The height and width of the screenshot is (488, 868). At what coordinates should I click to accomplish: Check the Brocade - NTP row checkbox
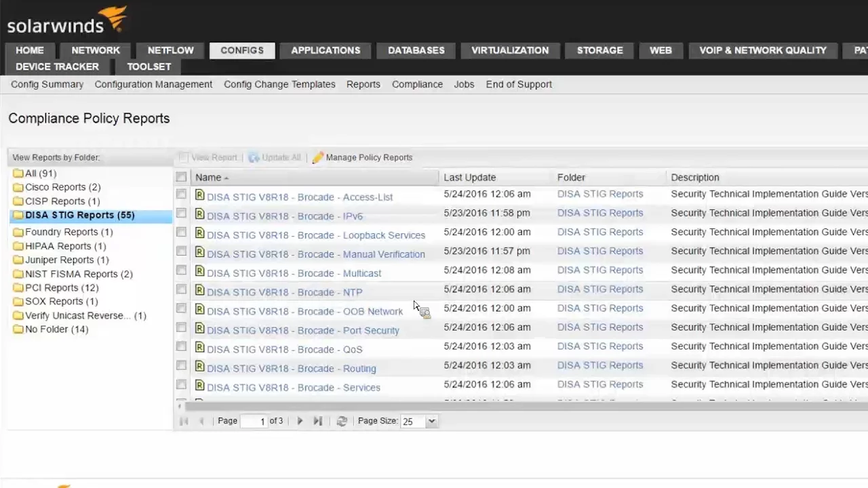tap(181, 289)
